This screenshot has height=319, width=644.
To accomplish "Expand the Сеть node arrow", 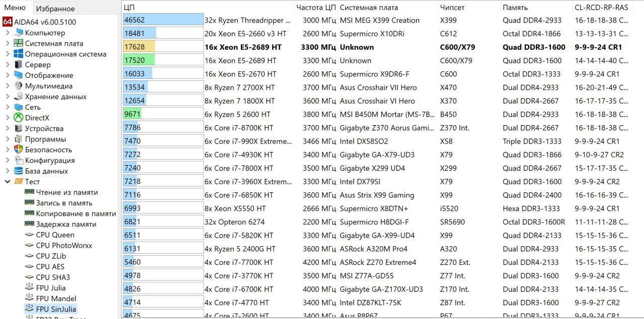I will (x=8, y=107).
